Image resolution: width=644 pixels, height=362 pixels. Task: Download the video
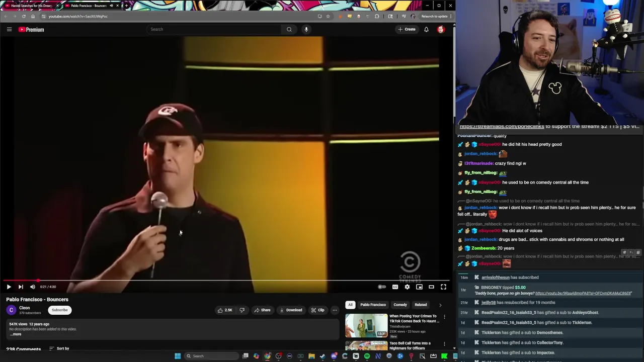pyautogui.click(x=291, y=310)
